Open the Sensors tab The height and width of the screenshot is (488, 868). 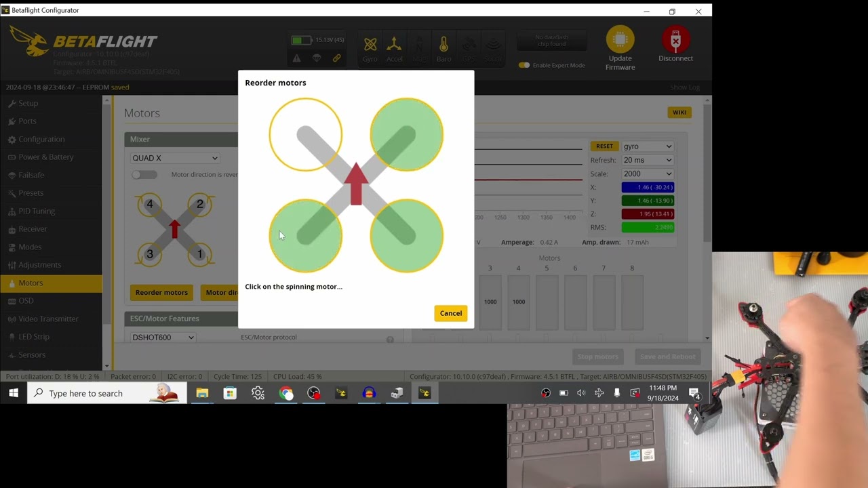(x=51, y=354)
